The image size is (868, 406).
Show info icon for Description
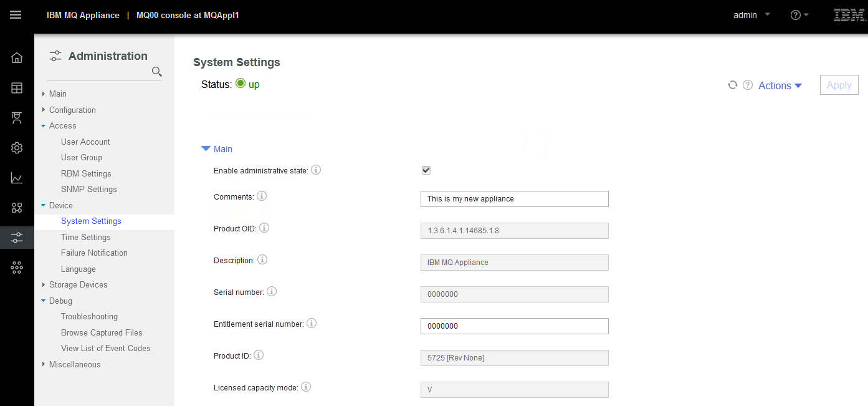click(262, 259)
